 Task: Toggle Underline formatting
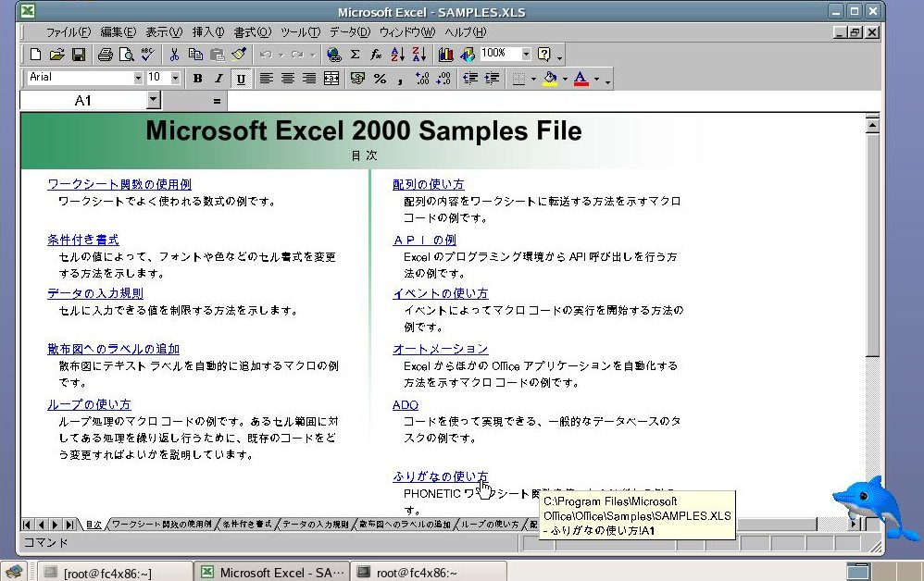point(241,79)
